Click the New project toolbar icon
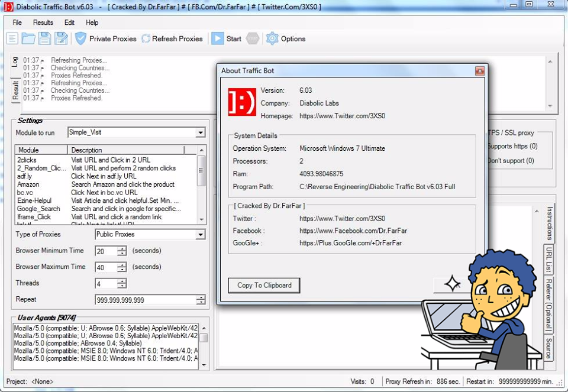This screenshot has height=392, width=568. pos(12,38)
